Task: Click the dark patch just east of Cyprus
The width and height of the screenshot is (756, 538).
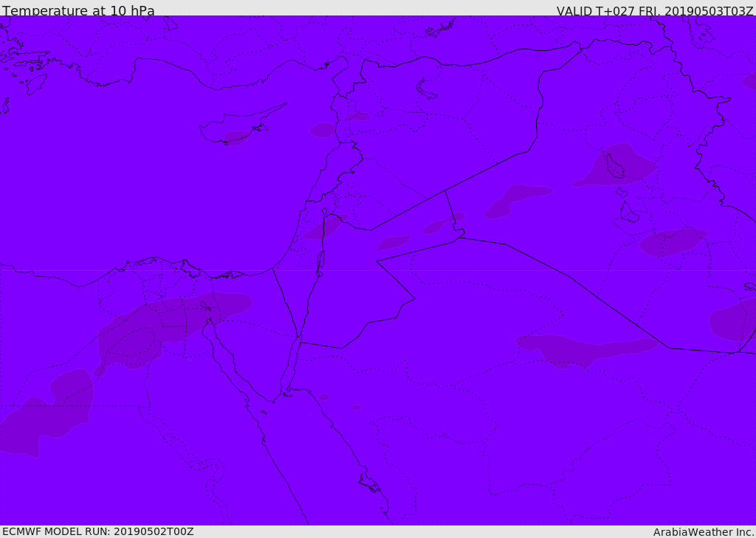Action: pos(323,130)
